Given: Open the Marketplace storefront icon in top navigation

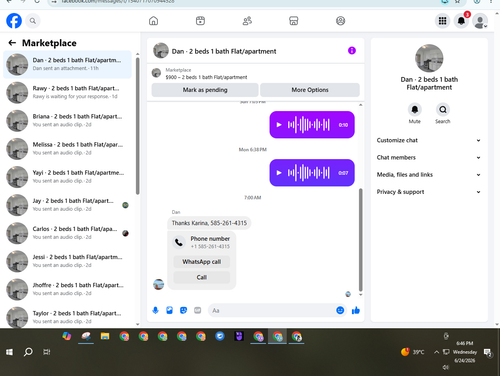Looking at the screenshot, I should [293, 21].
